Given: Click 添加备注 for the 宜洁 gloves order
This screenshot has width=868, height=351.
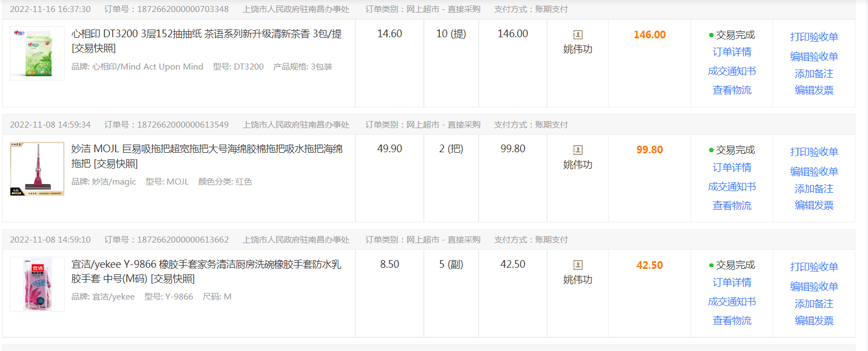Looking at the screenshot, I should (x=814, y=303).
